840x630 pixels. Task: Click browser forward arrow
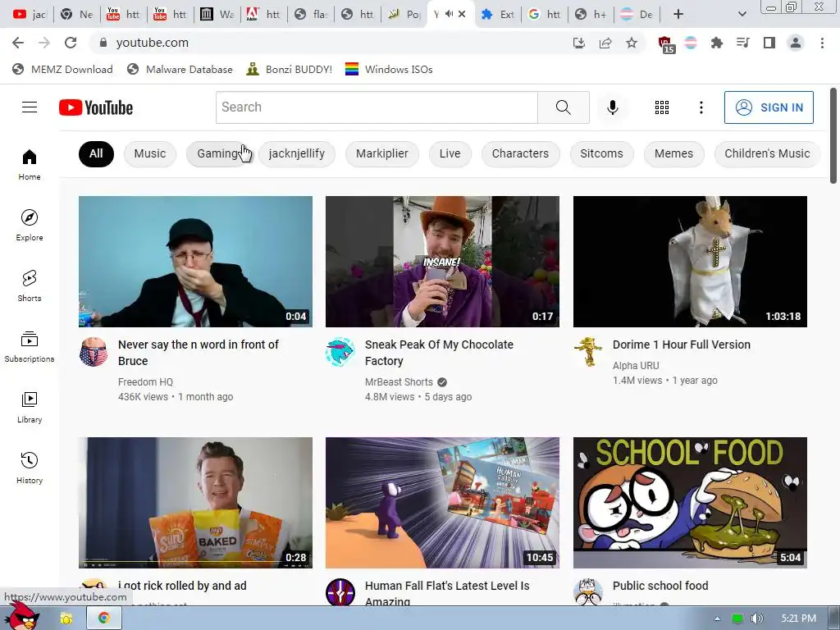44,43
